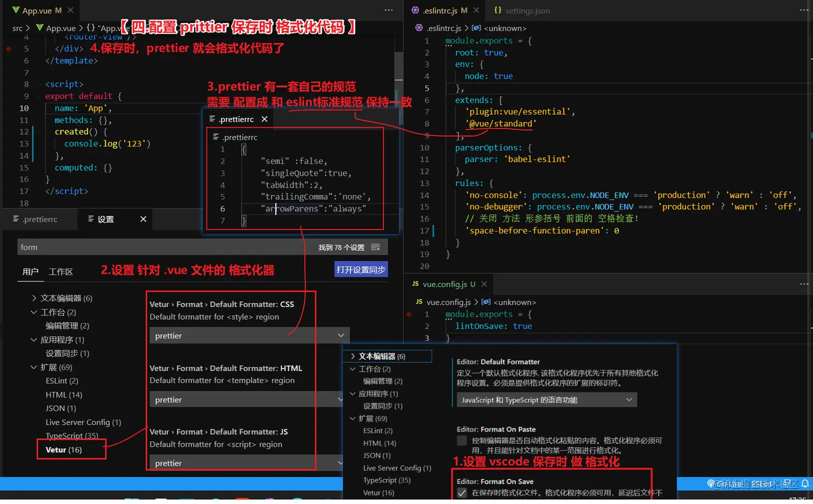Open the settings.json tab
The height and width of the screenshot is (504, 813).
click(x=522, y=11)
